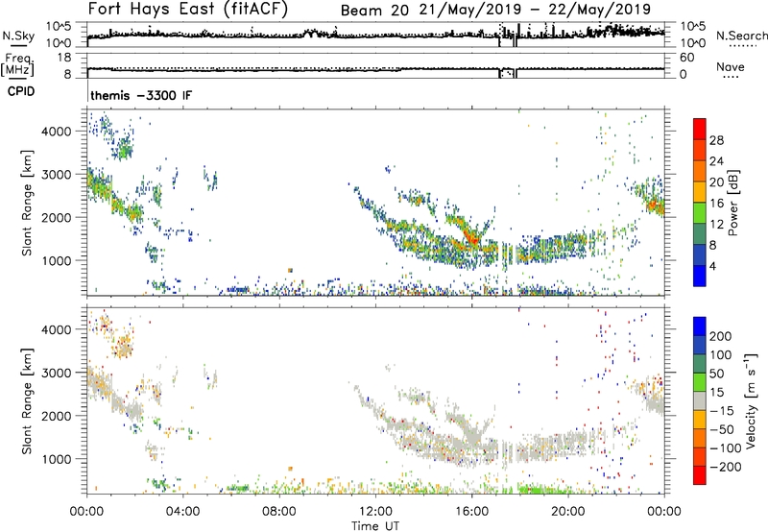
Task: Click the red bottom segment of Velocity colorbar
Action: [x=700, y=475]
